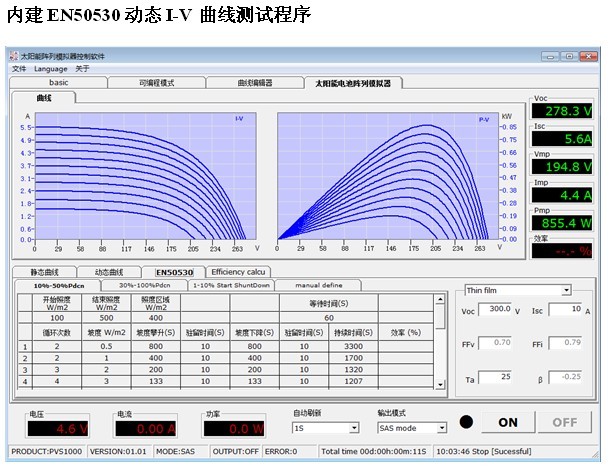
Task: Open the Thin film type dropdown
Action: pos(566,291)
